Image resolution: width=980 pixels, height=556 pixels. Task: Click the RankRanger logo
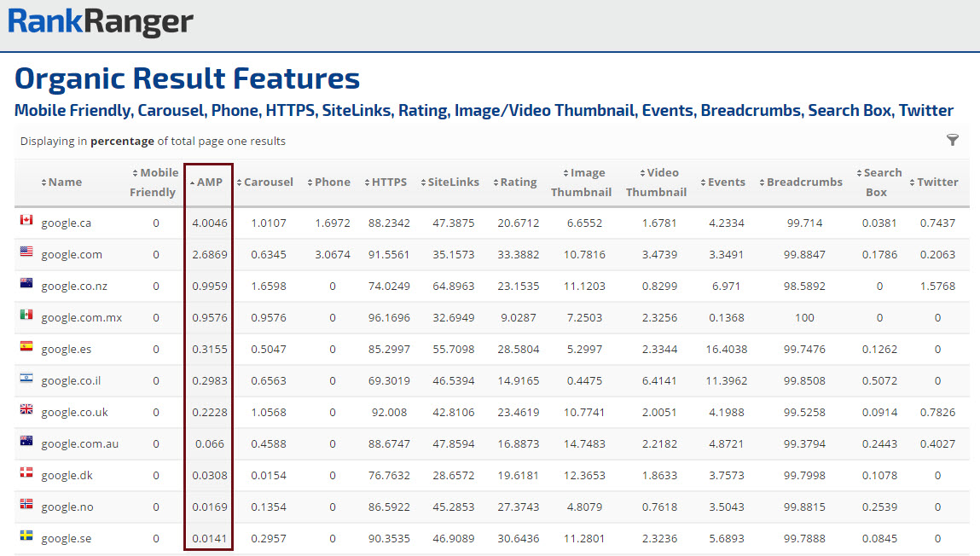click(101, 23)
